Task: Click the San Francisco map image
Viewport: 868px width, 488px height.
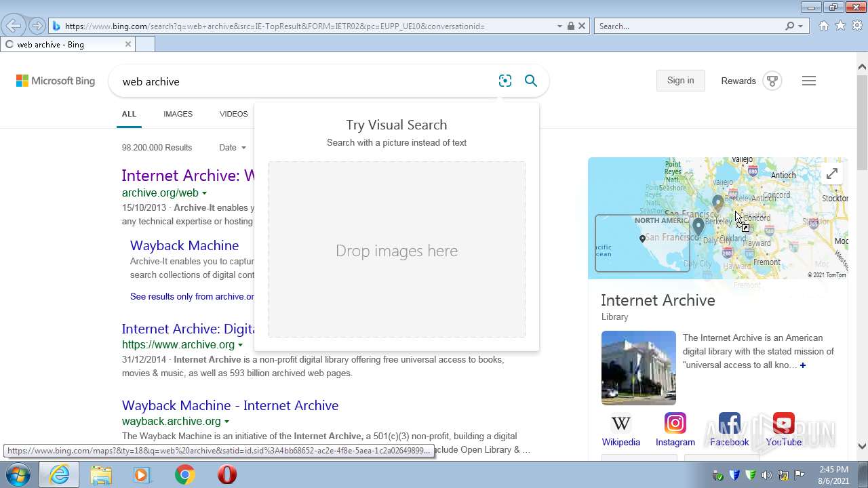Action: pyautogui.click(x=717, y=218)
